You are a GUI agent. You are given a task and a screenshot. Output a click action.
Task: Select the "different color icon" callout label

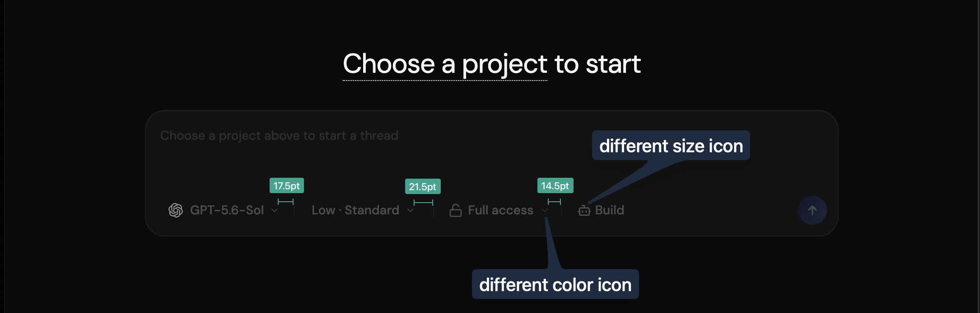tap(555, 285)
